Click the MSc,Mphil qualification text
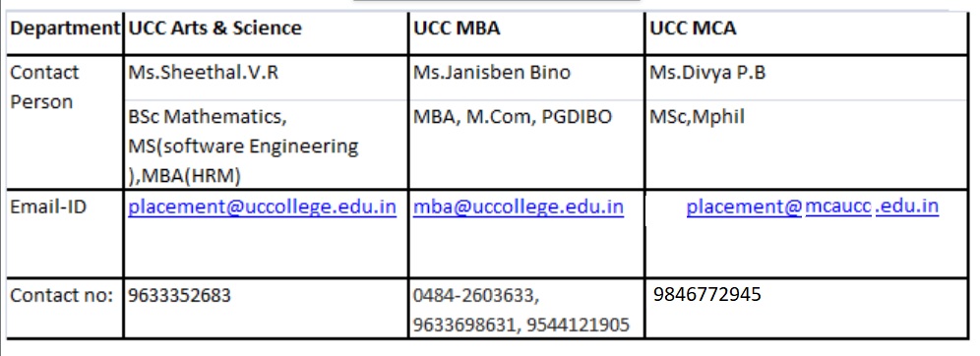The width and height of the screenshot is (980, 356). pos(698,117)
